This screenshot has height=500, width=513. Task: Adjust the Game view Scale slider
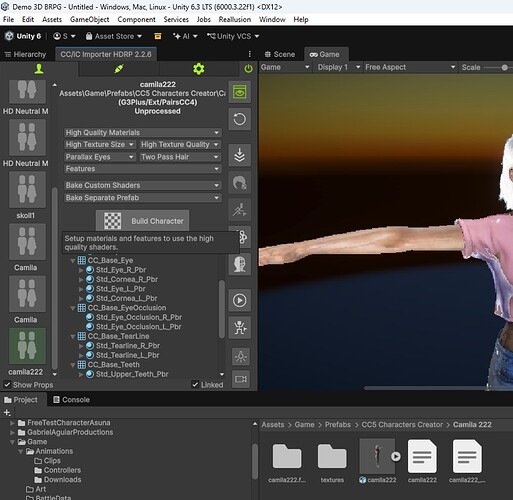click(x=497, y=68)
